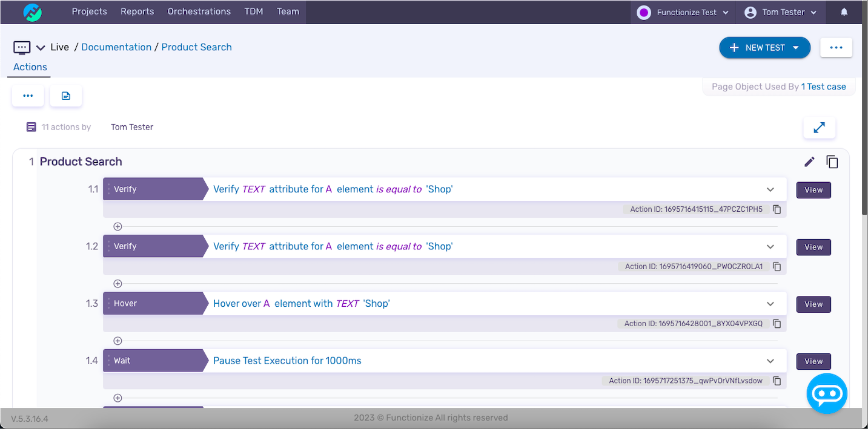
Task: Add an action below step 1.1
Action: (118, 226)
